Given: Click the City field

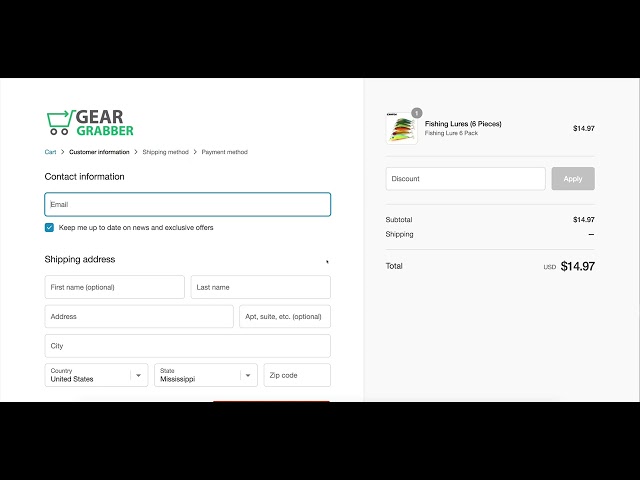Looking at the screenshot, I should coord(187,346).
